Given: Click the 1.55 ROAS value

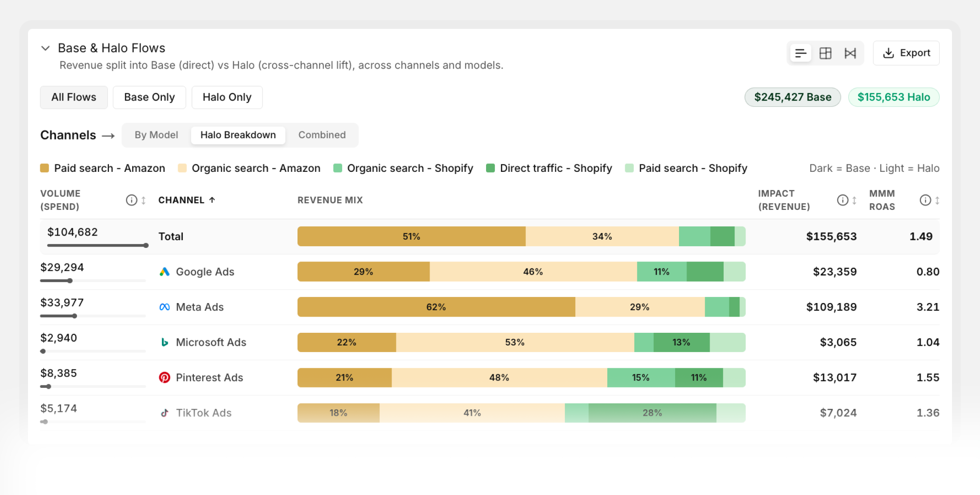Looking at the screenshot, I should point(928,378).
